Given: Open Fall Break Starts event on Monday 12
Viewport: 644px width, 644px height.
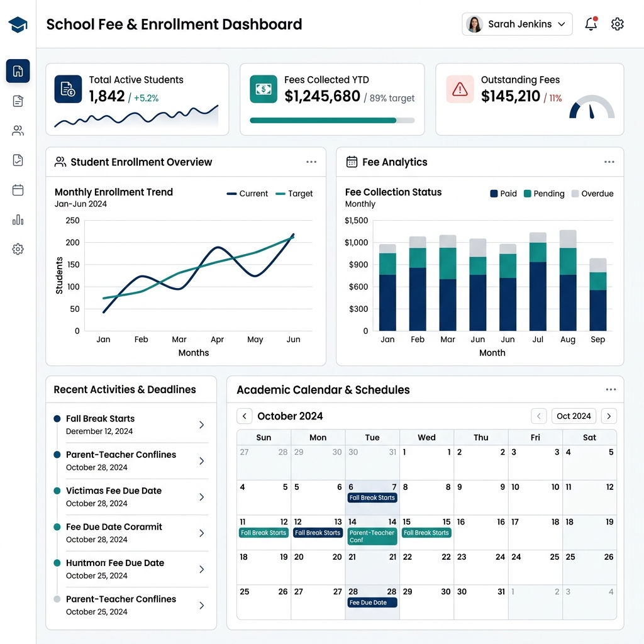Looking at the screenshot, I should click(x=318, y=533).
